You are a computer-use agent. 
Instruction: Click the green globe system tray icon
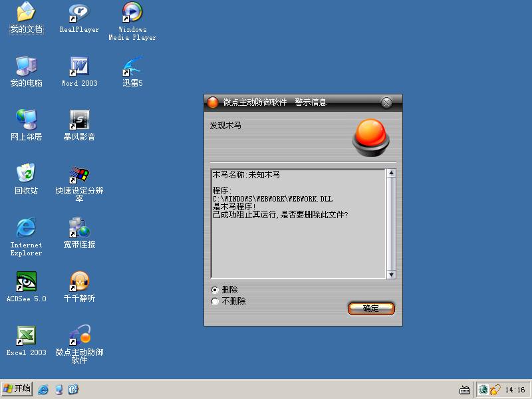[483, 390]
